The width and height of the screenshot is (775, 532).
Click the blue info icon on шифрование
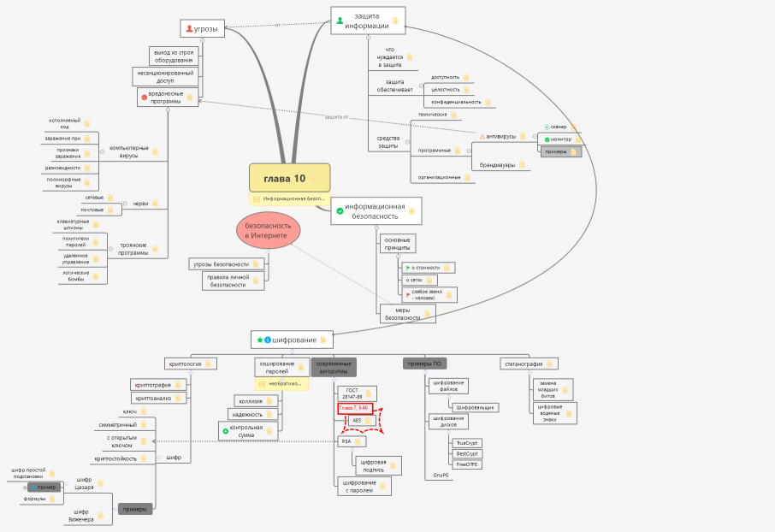(x=267, y=340)
